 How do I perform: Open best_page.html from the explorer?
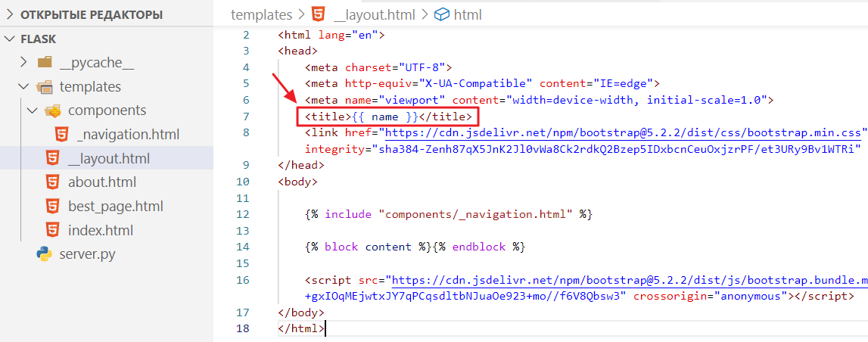click(116, 207)
